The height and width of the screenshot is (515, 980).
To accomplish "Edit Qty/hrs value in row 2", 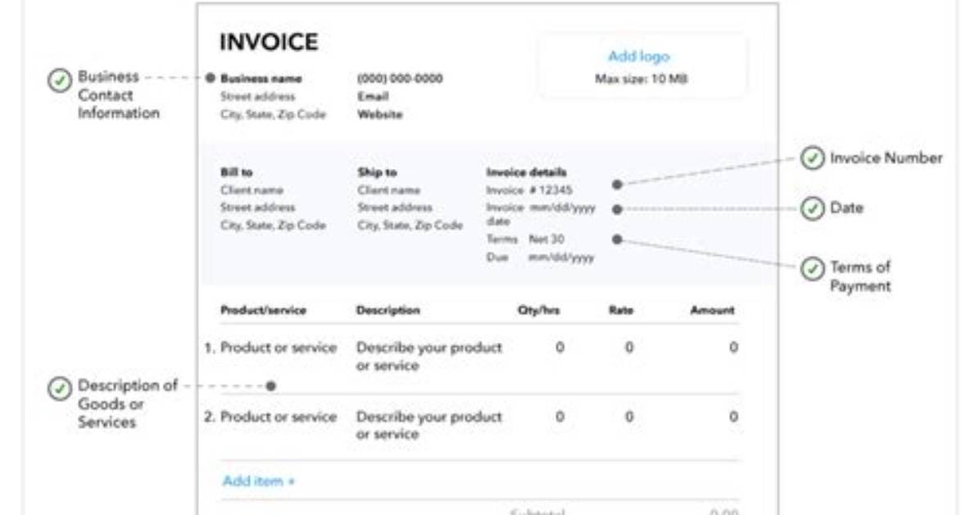I will coord(560,417).
